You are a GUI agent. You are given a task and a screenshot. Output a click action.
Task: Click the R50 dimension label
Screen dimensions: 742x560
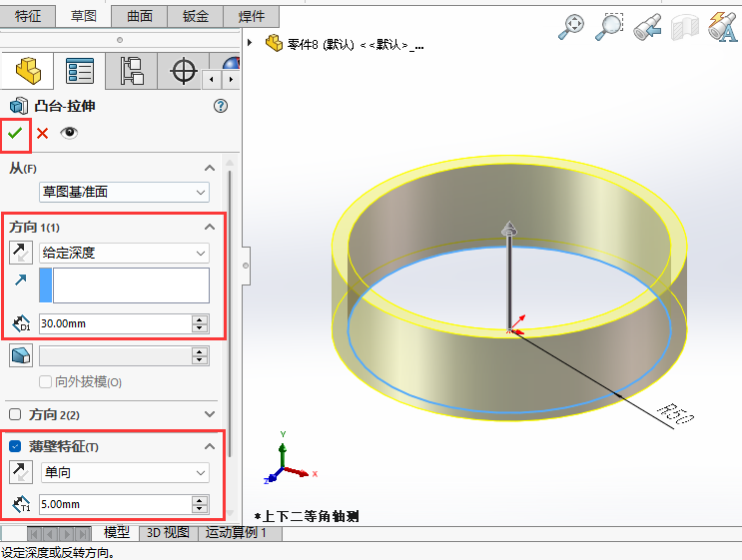pyautogui.click(x=676, y=414)
